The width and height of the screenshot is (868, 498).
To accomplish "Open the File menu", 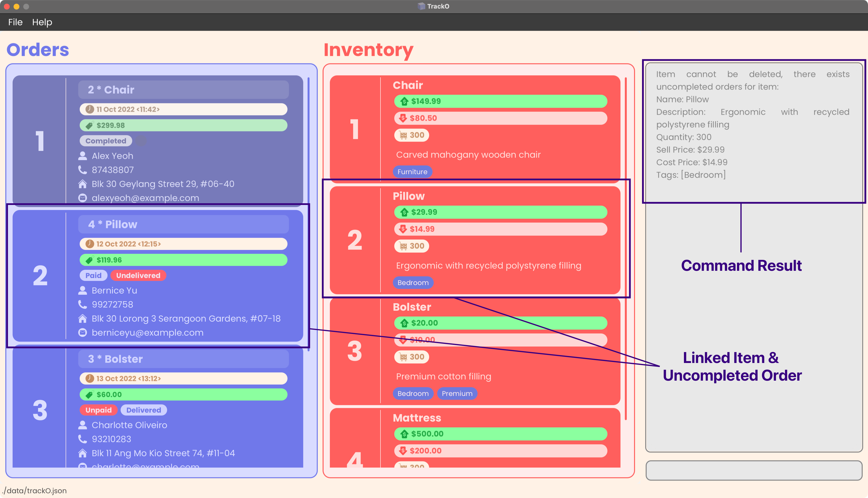I will coord(15,22).
